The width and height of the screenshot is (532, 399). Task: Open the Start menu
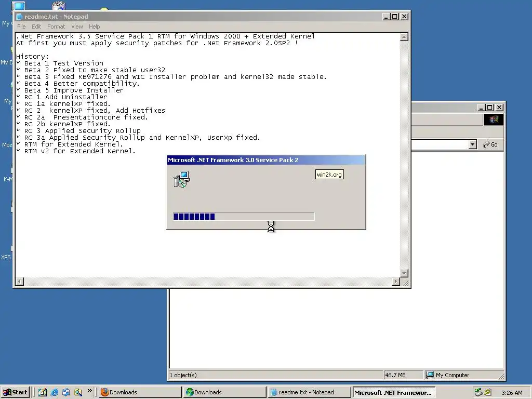click(15, 392)
